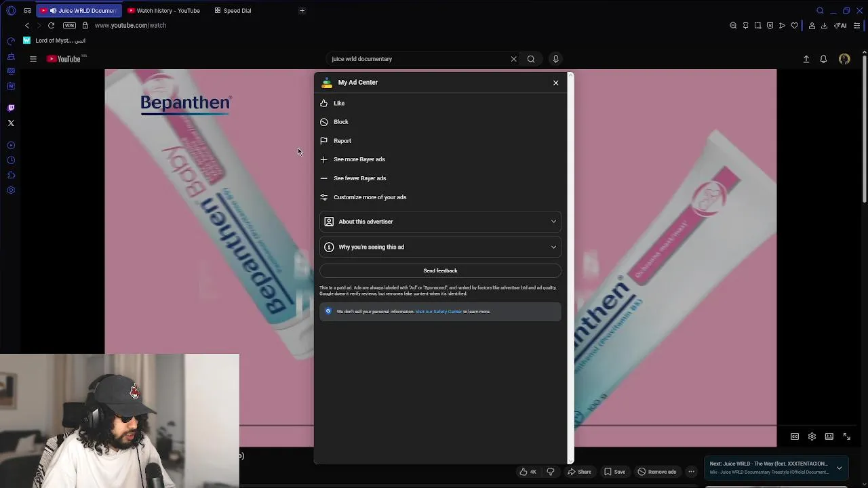The height and width of the screenshot is (488, 868).
Task: Open X (Twitter) in the sidebar
Action: click(11, 123)
